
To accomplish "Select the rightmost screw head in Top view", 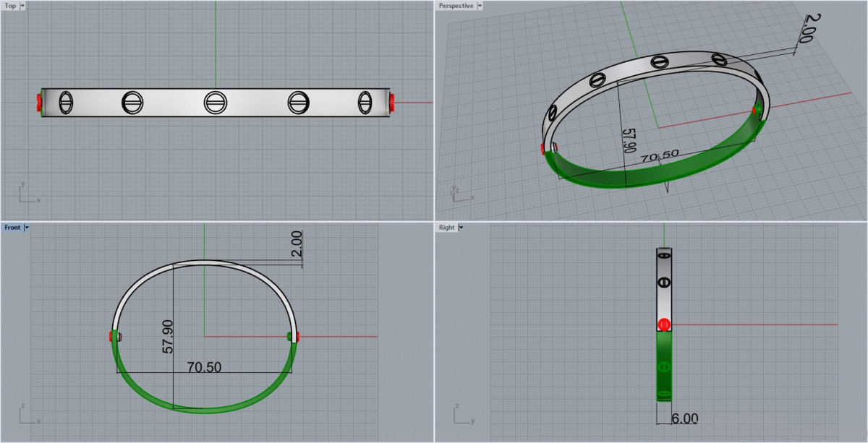I will (365, 103).
